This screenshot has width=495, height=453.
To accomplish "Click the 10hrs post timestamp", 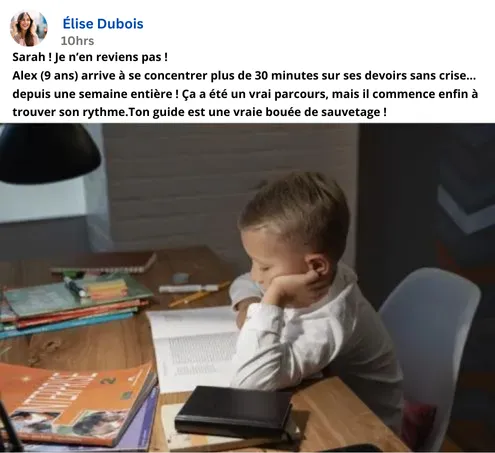I will click(77, 41).
